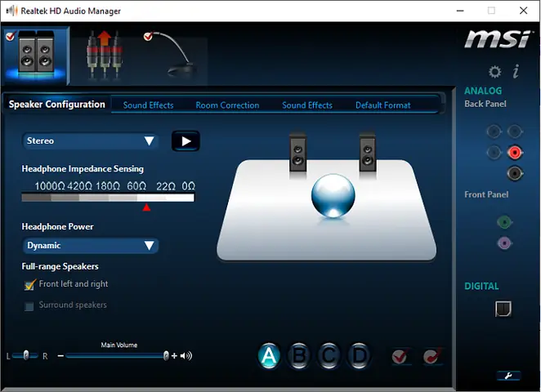Click the black back panel jack
The width and height of the screenshot is (541, 392).
click(x=514, y=173)
